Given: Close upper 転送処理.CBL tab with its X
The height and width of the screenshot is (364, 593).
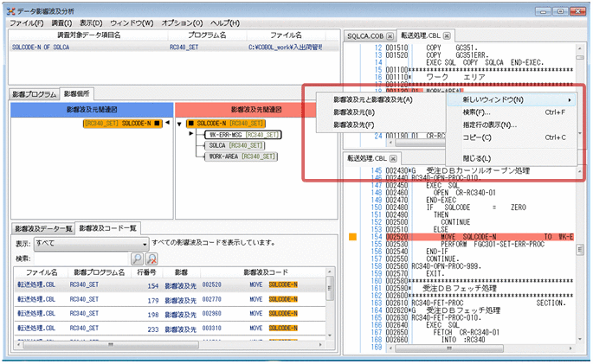Looking at the screenshot, I should 447,35.
